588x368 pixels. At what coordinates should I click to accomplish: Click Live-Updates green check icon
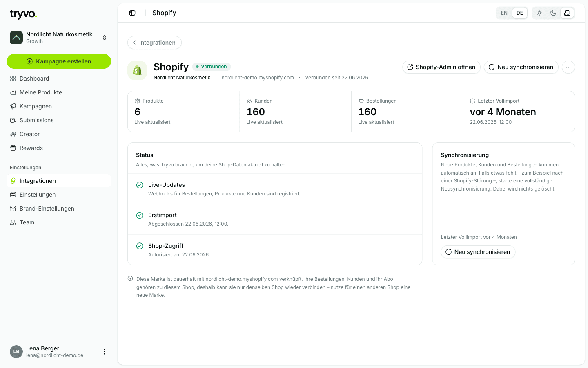pos(140,185)
